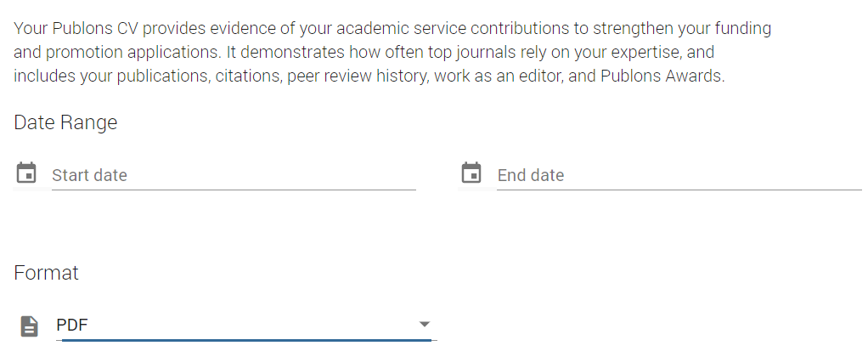
Task: Click the Date Range heading
Action: click(x=65, y=122)
